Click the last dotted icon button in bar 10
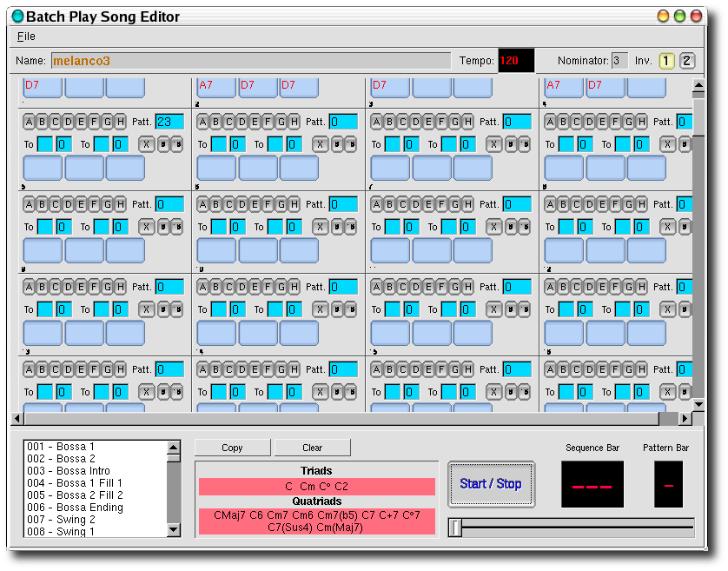 point(351,227)
